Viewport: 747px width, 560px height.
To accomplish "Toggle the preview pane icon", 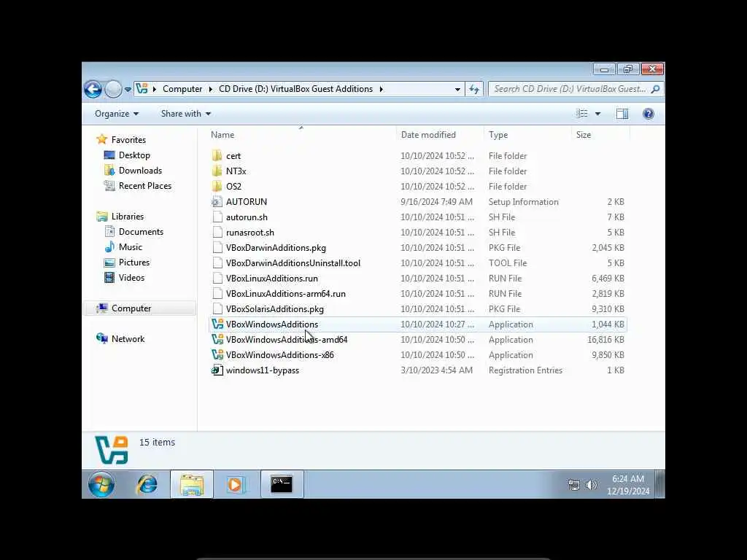I will click(622, 113).
